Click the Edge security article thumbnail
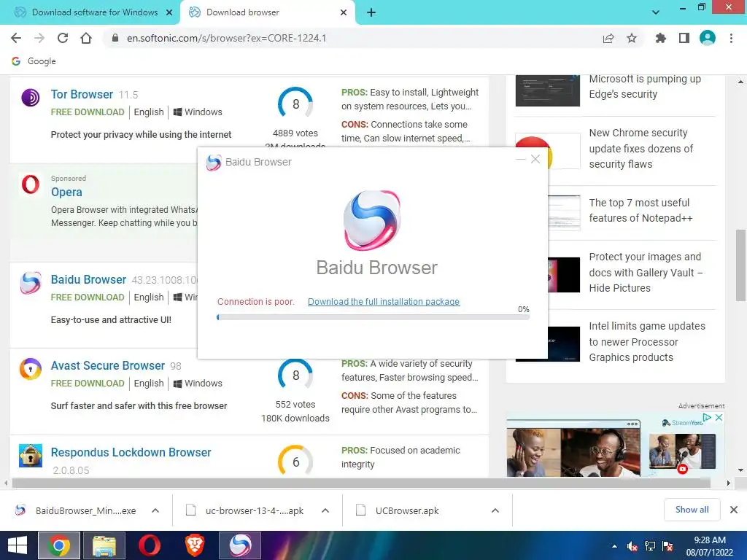747x560 pixels. [x=547, y=90]
